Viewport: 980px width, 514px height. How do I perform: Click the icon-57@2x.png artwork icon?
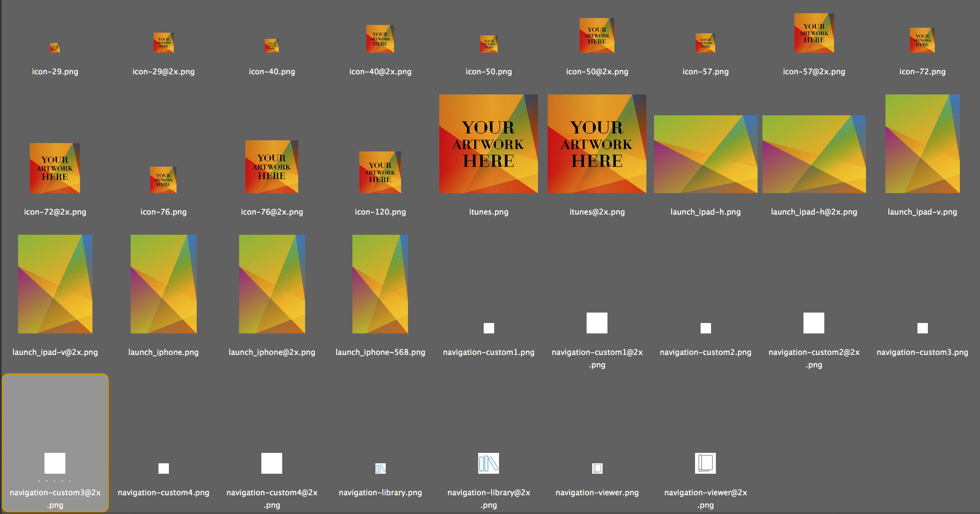(x=814, y=33)
